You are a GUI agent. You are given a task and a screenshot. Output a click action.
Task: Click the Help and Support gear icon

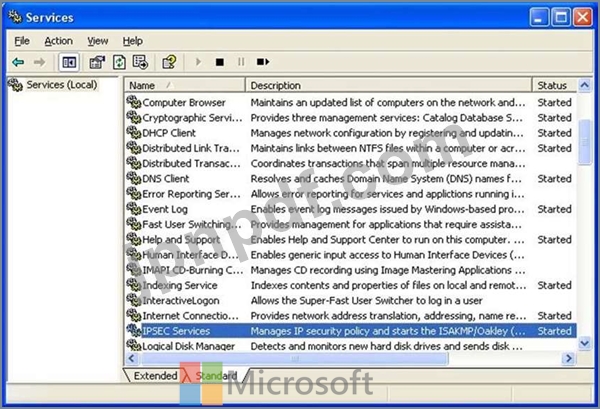pyautogui.click(x=134, y=239)
